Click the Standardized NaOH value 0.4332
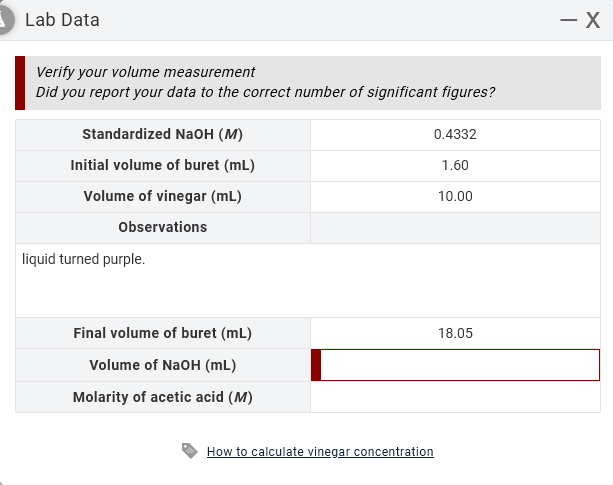Viewport: 613px width, 485px height. [455, 134]
